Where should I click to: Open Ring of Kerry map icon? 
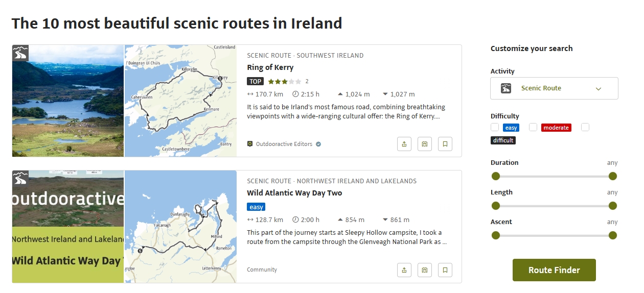point(425,144)
